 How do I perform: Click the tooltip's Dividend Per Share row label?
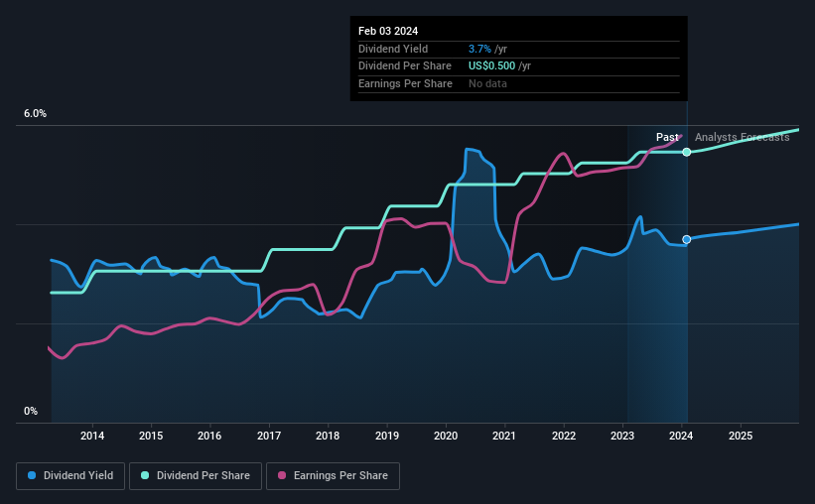(x=404, y=66)
